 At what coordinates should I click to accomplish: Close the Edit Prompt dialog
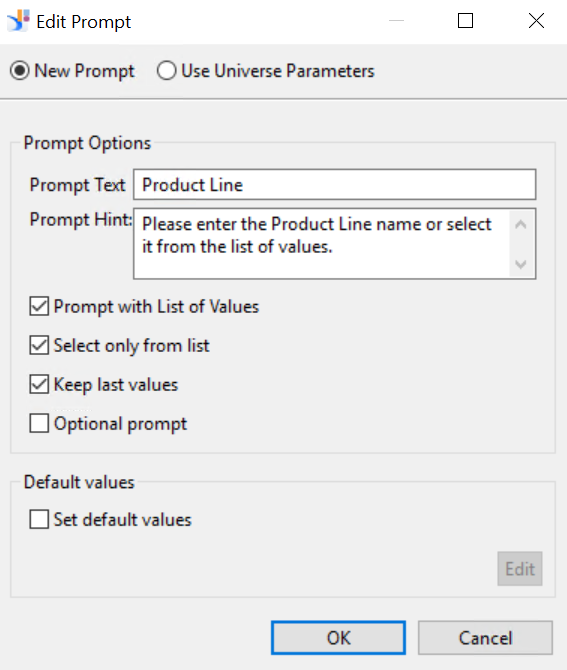[536, 21]
